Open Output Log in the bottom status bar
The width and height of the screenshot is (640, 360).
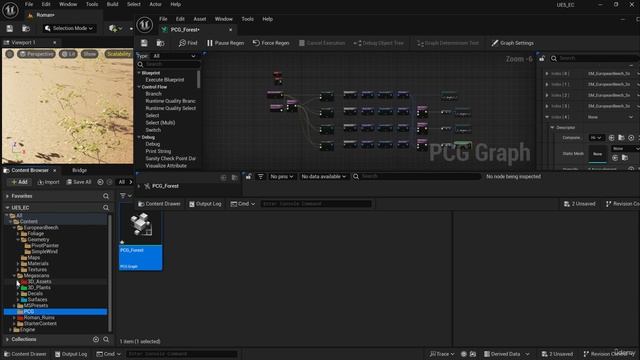point(71,354)
